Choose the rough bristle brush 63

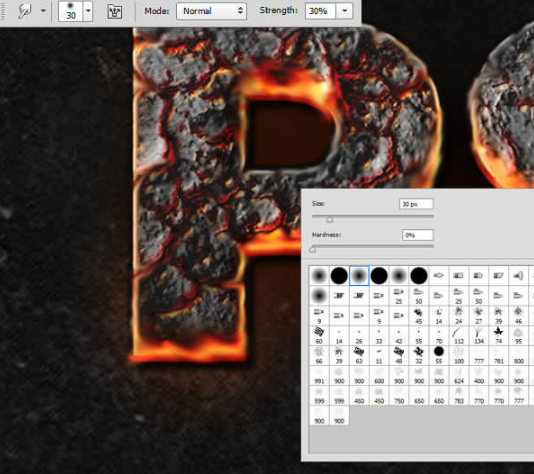[x=359, y=356]
